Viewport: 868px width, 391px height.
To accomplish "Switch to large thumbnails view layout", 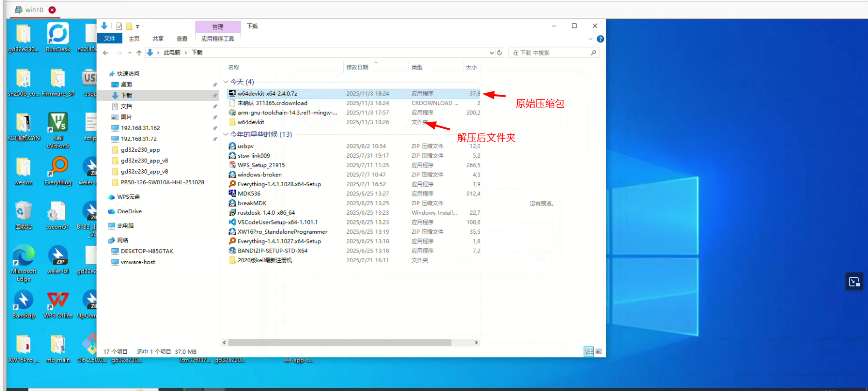I will click(x=599, y=351).
